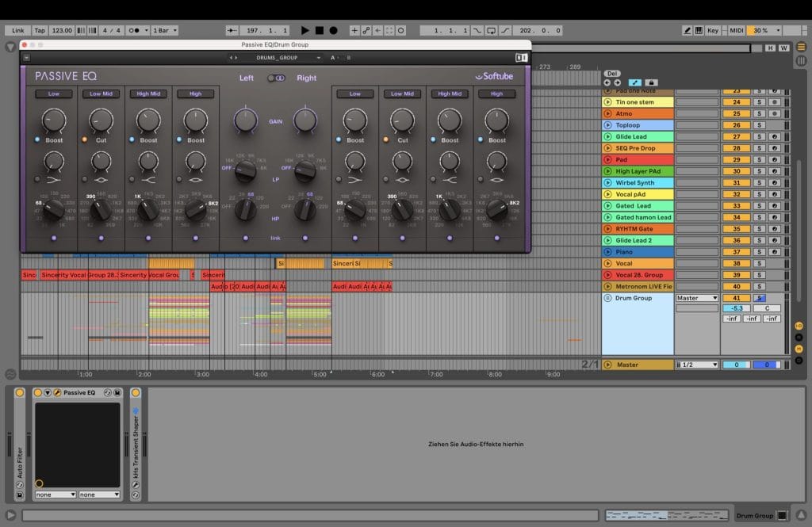Toggle Passive EQ device activator
The width and height of the screenshot is (812, 527).
38,393
